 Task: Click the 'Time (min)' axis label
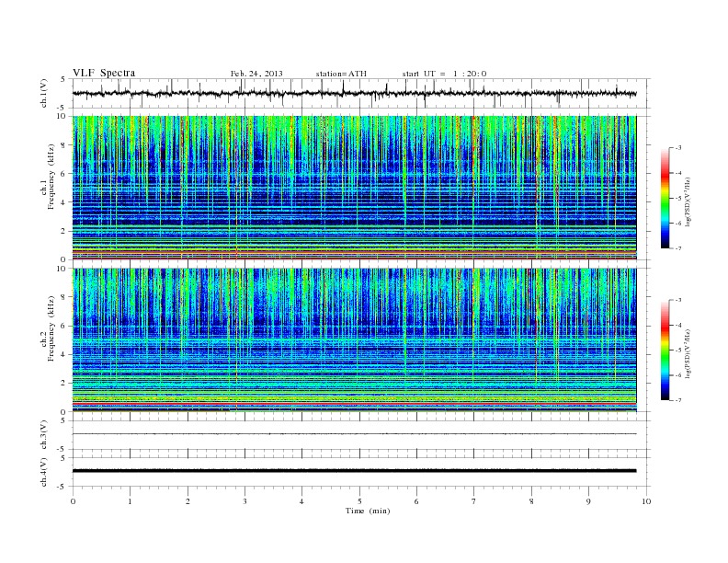368,511
